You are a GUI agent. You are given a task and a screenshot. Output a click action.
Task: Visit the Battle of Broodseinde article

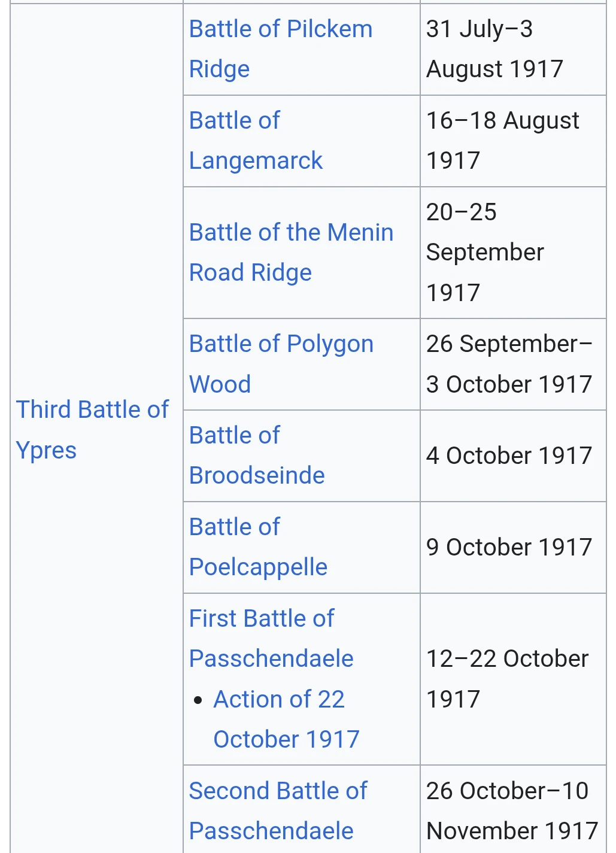257,456
